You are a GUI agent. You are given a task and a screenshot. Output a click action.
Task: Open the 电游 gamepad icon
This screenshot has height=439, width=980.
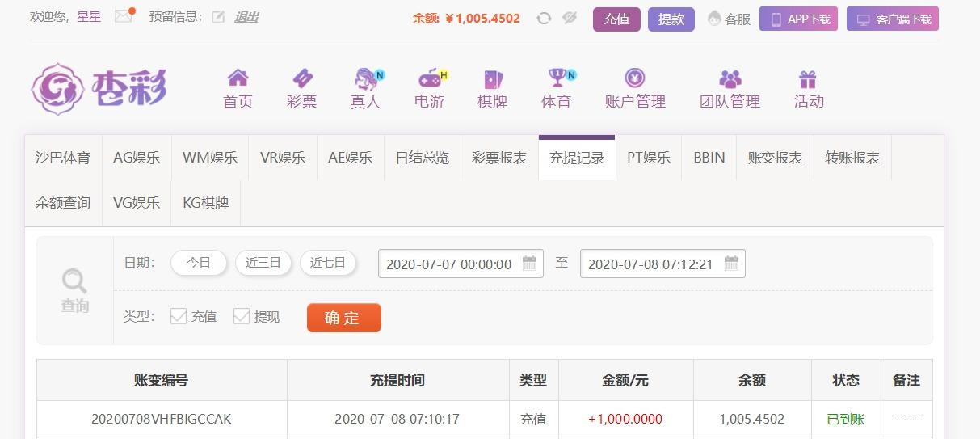(x=431, y=78)
